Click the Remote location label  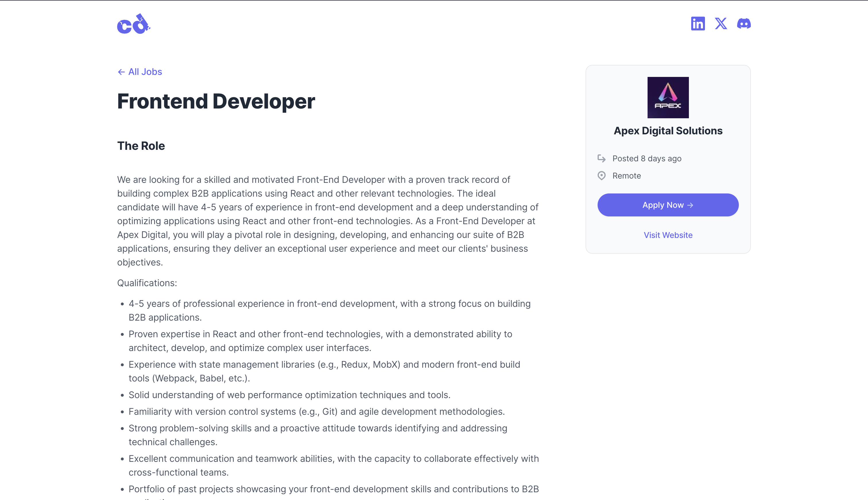[627, 176]
